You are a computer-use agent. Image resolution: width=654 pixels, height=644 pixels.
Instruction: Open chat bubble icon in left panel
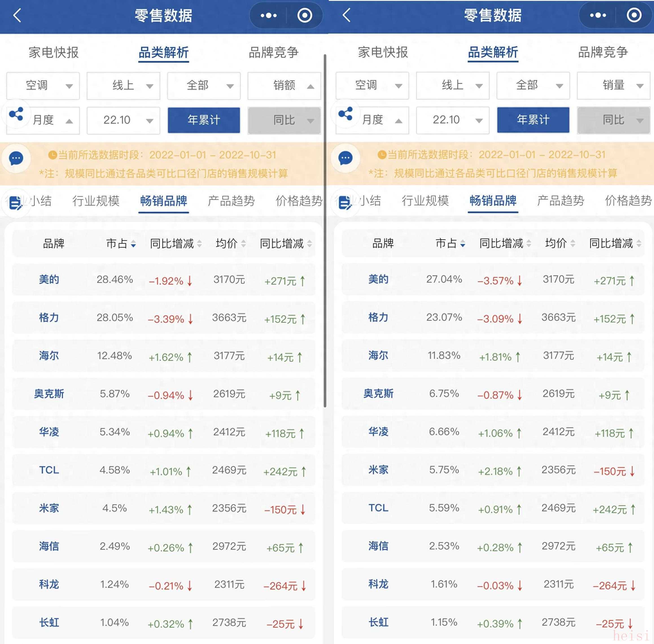pyautogui.click(x=16, y=158)
